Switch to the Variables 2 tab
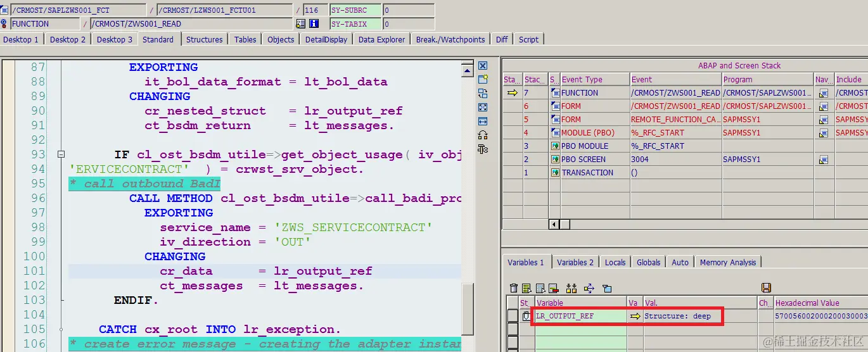868x352 pixels. pos(575,262)
